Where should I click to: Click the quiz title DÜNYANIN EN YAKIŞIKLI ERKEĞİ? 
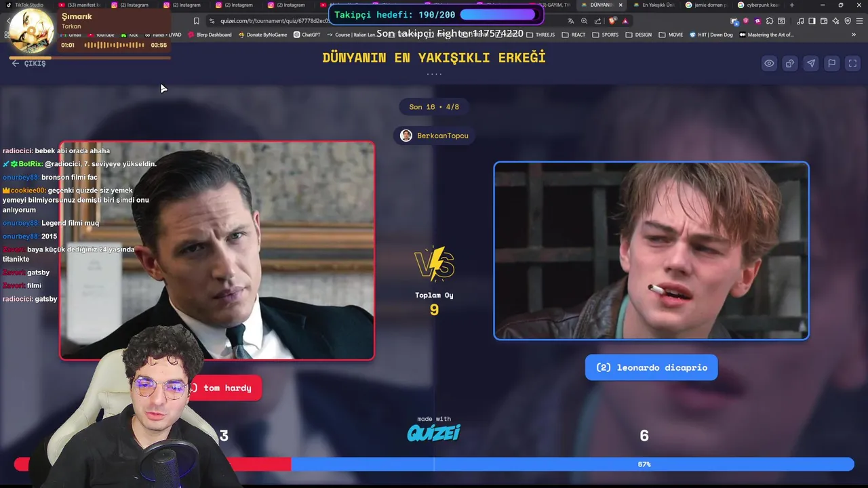pyautogui.click(x=434, y=58)
